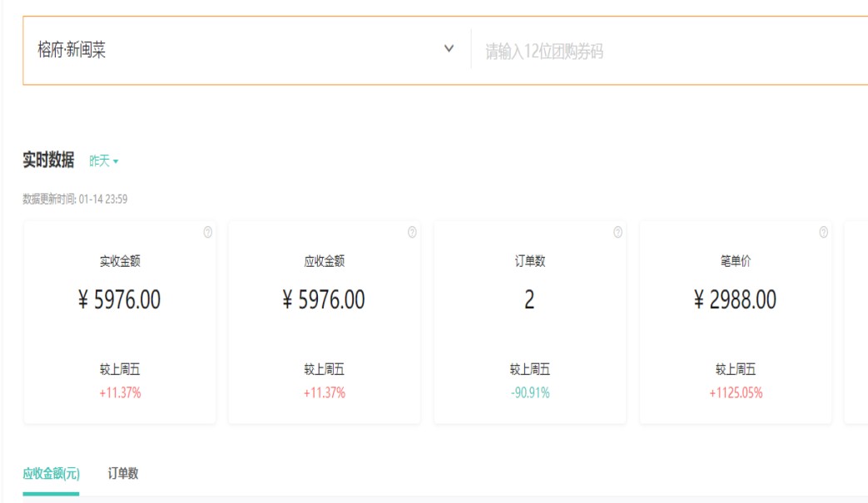The image size is (868, 503).
Task: Expand the store selector chevron arrow
Action: (x=449, y=49)
